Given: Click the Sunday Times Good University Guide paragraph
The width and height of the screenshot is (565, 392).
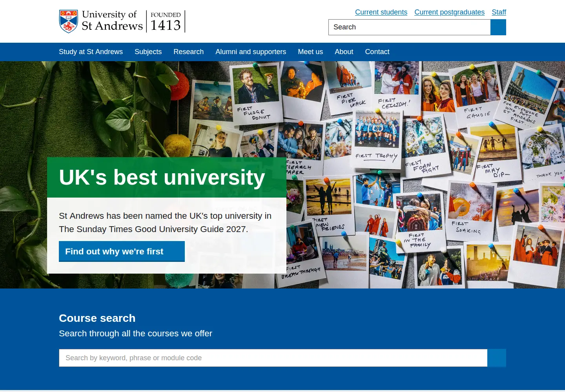Looking at the screenshot, I should tap(165, 222).
